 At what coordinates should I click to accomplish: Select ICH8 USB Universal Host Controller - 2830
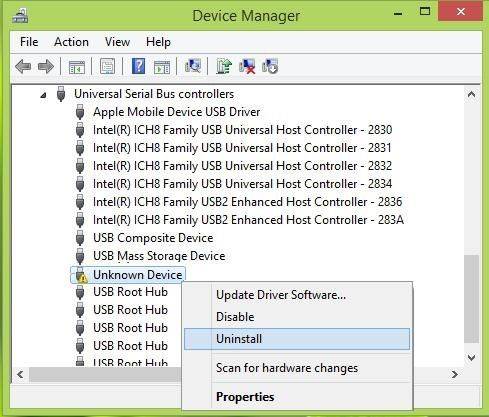243,130
